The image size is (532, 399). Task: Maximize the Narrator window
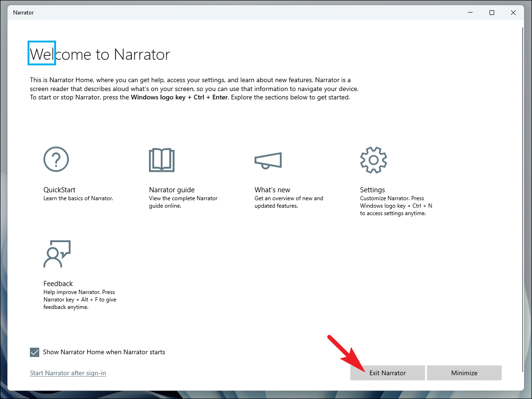[x=492, y=13]
